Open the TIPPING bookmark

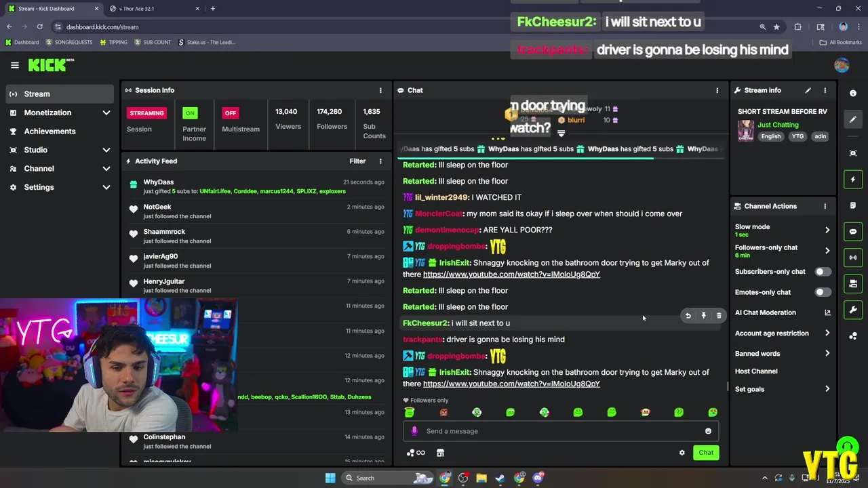tap(113, 42)
